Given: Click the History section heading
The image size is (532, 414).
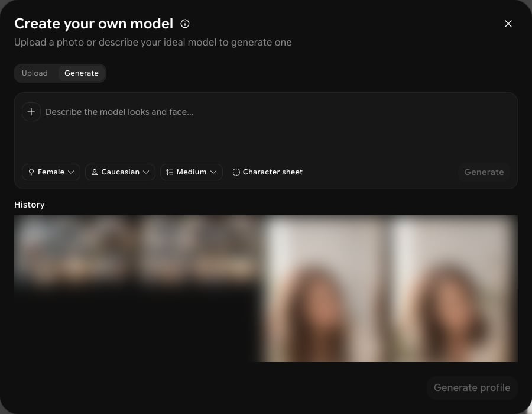Looking at the screenshot, I should (30, 205).
